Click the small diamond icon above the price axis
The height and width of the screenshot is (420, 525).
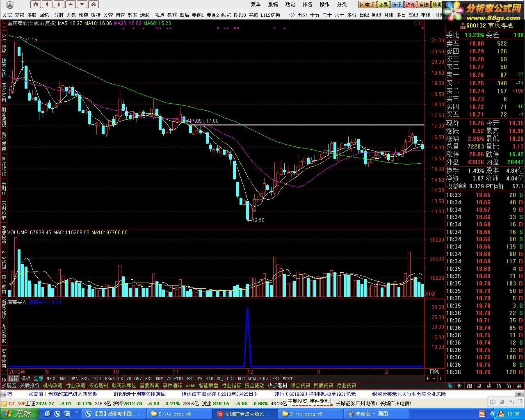coord(415,23)
